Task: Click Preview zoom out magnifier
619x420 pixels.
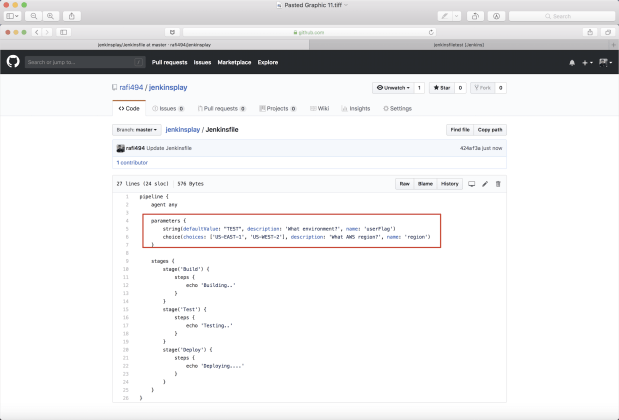Action: click(x=34, y=16)
